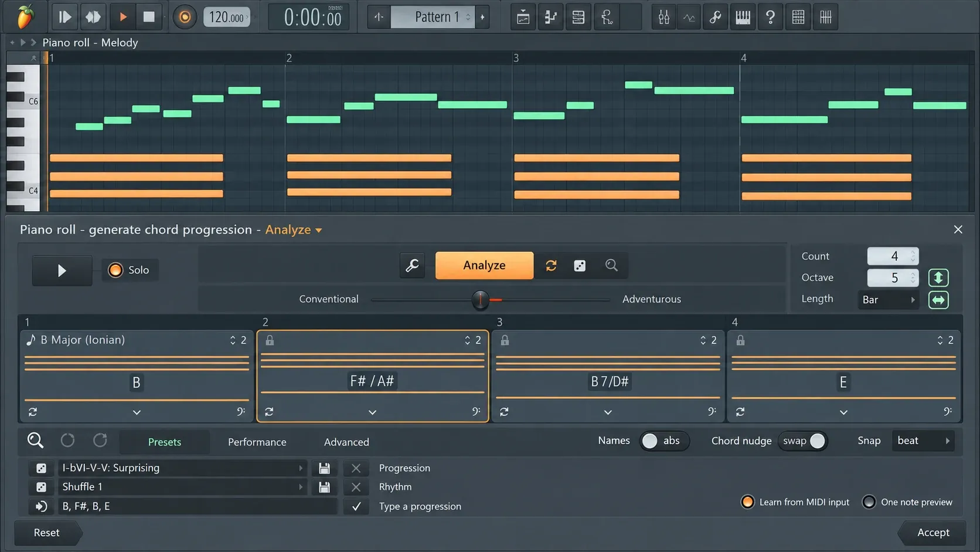980x552 pixels.
Task: Stop playback with the stop button
Action: coord(149,17)
